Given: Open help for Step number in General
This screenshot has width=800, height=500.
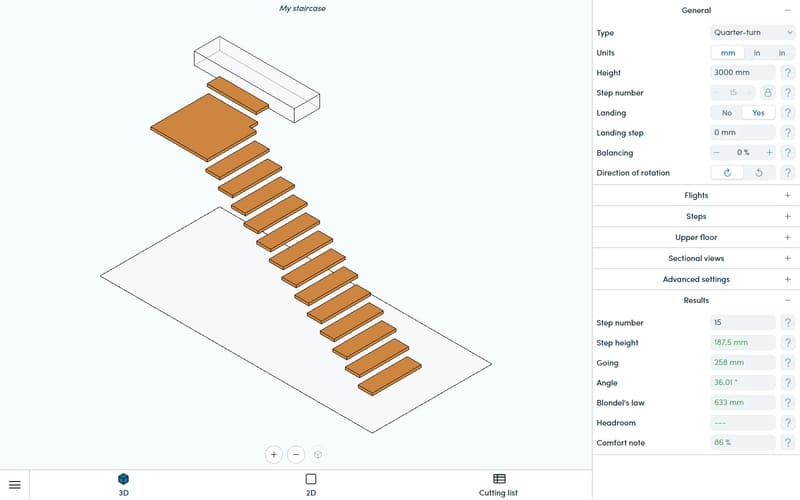Looking at the screenshot, I should (788, 92).
